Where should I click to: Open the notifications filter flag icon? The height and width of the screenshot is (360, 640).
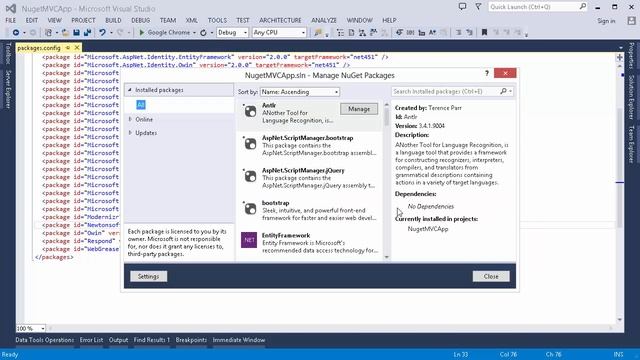point(478,7)
